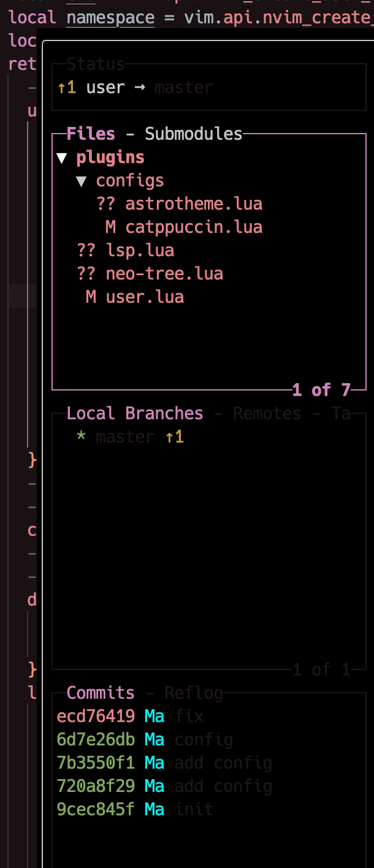
Task: Click the underlined namespace variable in the code
Action: pyautogui.click(x=110, y=17)
